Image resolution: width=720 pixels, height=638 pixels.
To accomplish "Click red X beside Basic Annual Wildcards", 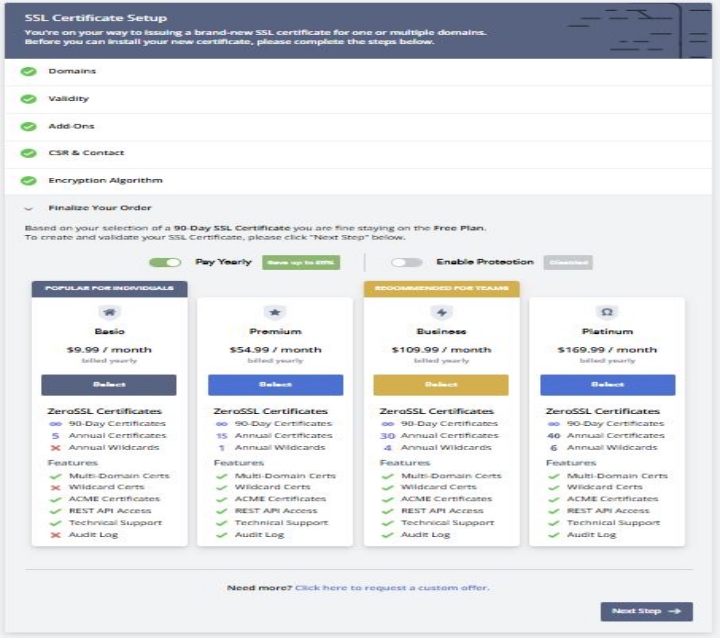I will pos(56,448).
